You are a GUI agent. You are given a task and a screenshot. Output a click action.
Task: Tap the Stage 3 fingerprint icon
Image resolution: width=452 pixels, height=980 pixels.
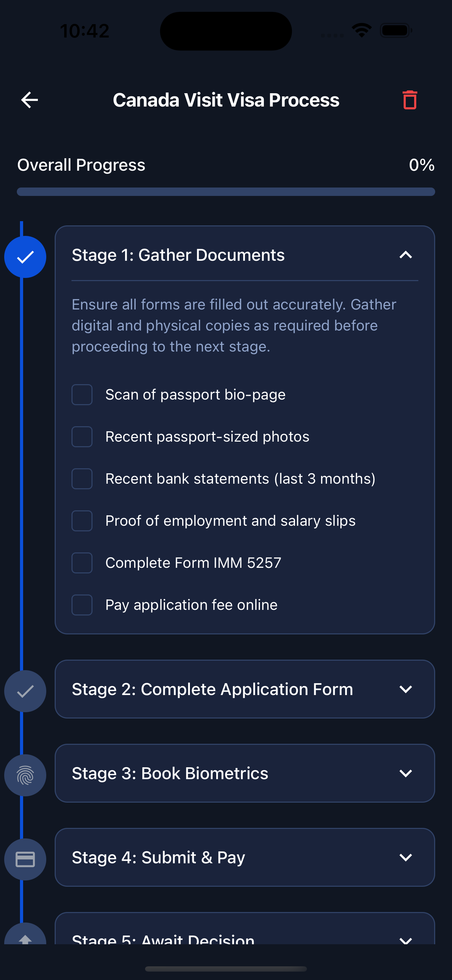tap(25, 775)
